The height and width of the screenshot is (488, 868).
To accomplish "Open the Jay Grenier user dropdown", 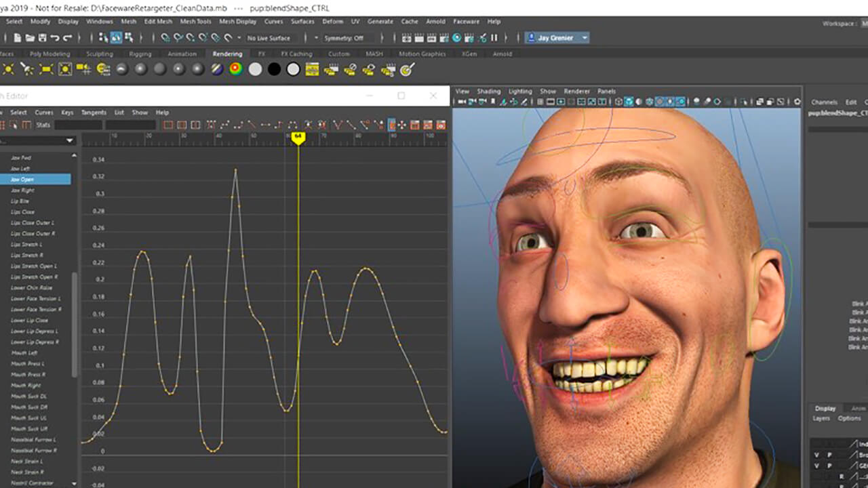I will 557,38.
